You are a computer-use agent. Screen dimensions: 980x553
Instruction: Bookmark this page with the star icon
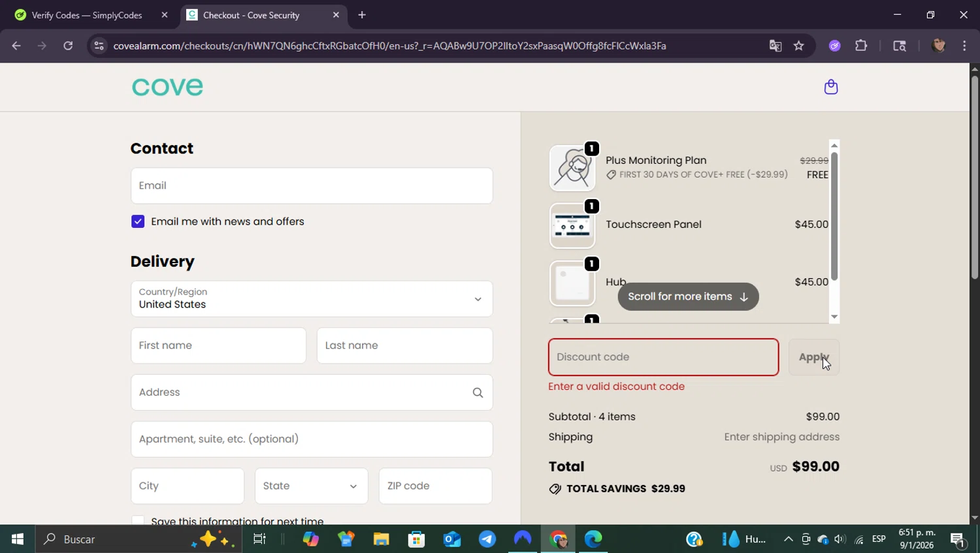(x=798, y=46)
